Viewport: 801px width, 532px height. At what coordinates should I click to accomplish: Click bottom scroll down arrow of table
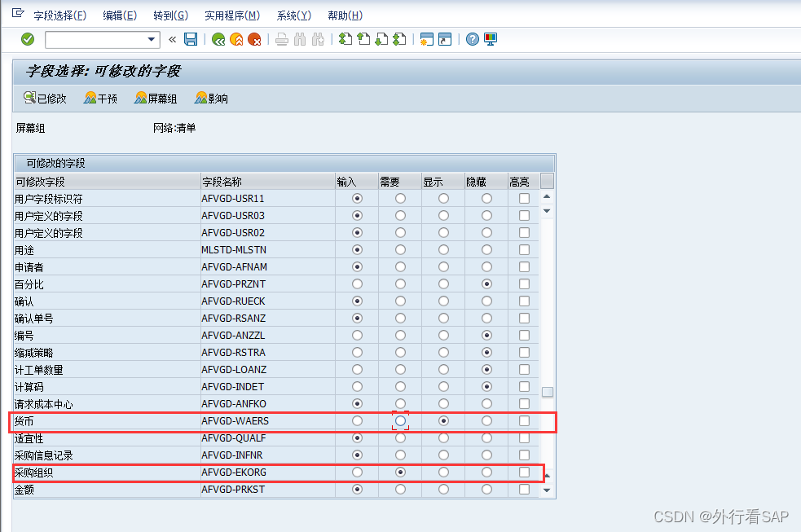(x=547, y=490)
